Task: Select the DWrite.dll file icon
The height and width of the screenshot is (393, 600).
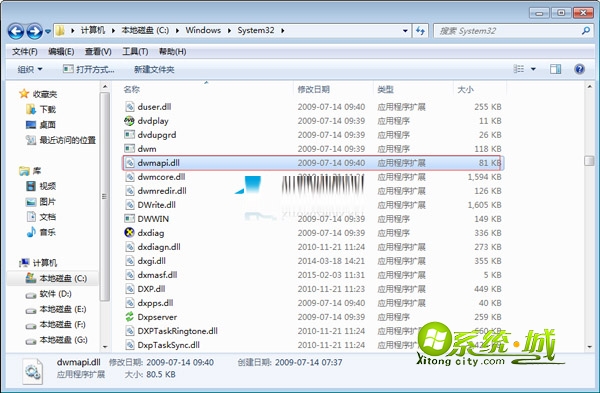Action: click(130, 205)
